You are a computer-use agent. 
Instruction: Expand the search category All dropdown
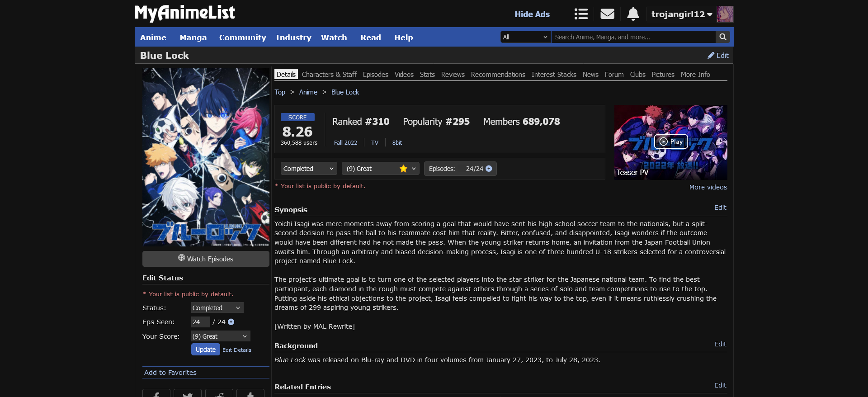(x=525, y=37)
